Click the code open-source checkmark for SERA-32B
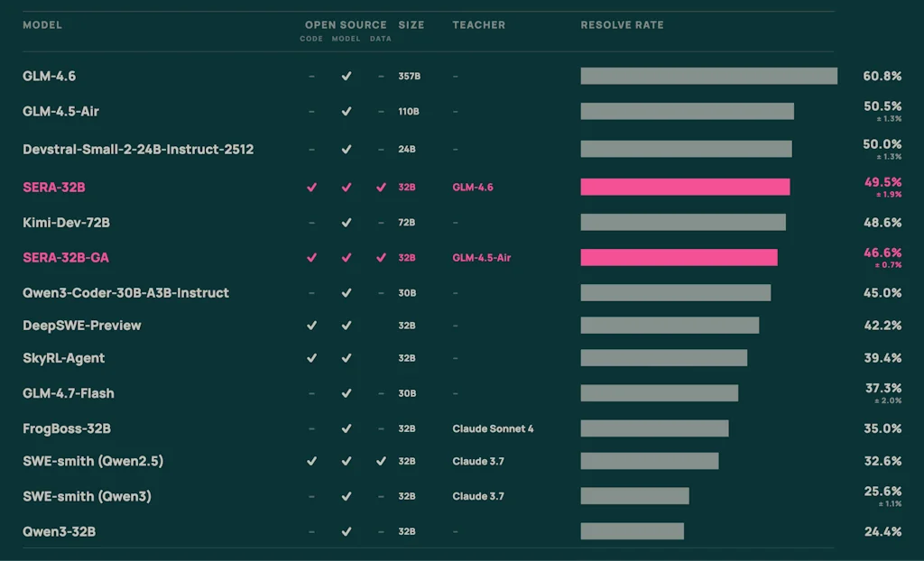The height and width of the screenshot is (561, 924). pos(311,187)
